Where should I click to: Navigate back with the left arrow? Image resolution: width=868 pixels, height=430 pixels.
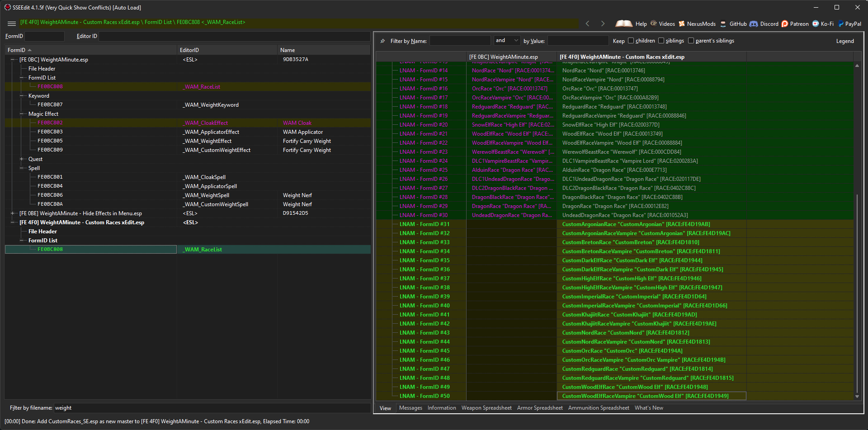click(x=587, y=24)
